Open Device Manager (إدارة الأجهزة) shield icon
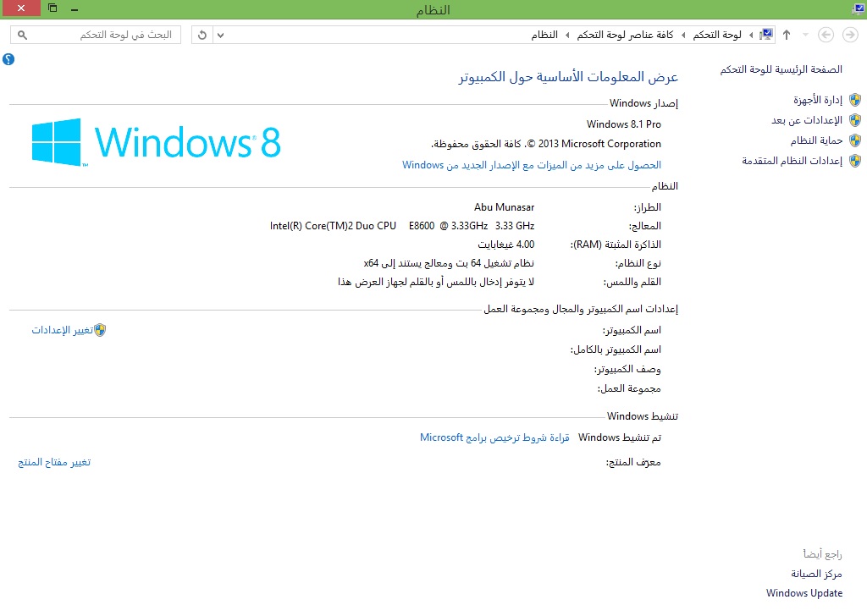Viewport: 867px width, 616px height. [855, 100]
